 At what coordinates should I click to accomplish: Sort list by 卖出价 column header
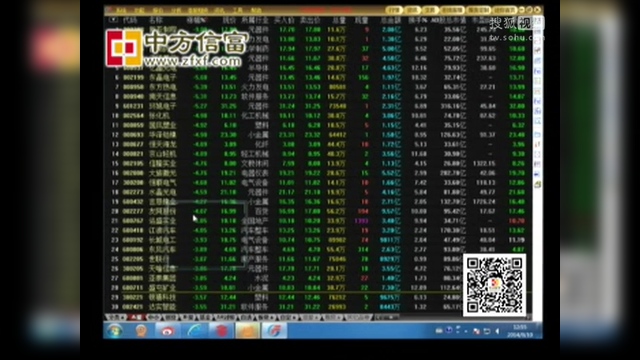point(310,20)
